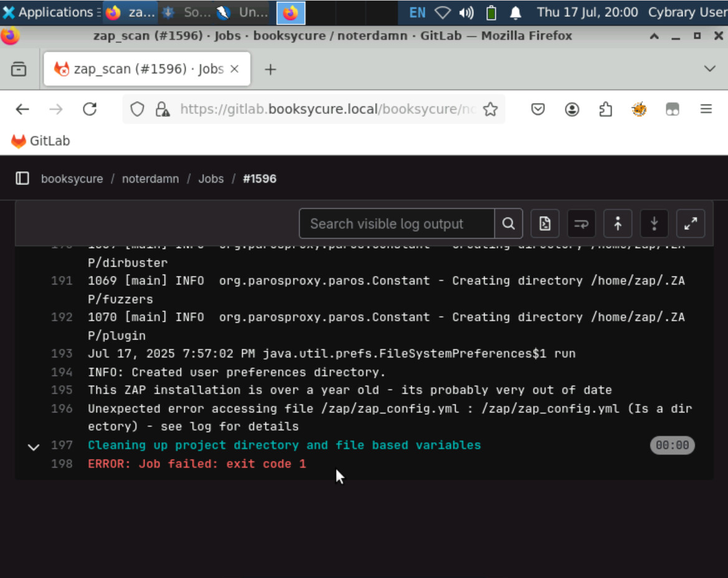Select the zap_scan (#1596) browser tab
This screenshot has width=728, height=578.
pyautogui.click(x=148, y=69)
